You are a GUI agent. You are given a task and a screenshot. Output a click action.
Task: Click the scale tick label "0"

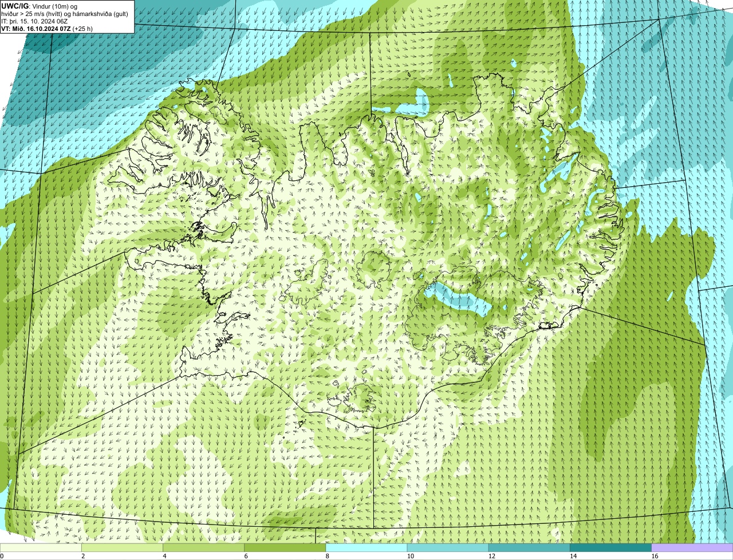tap(2, 556)
